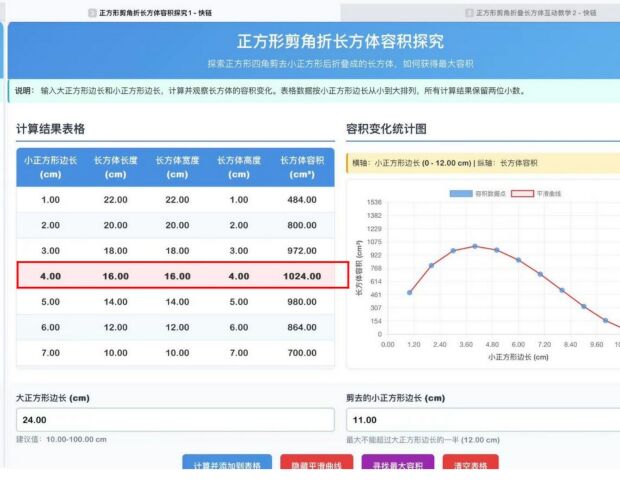Select the table row with volume 484.00
Viewport: 620px width, 484px height.
pyautogui.click(x=176, y=200)
